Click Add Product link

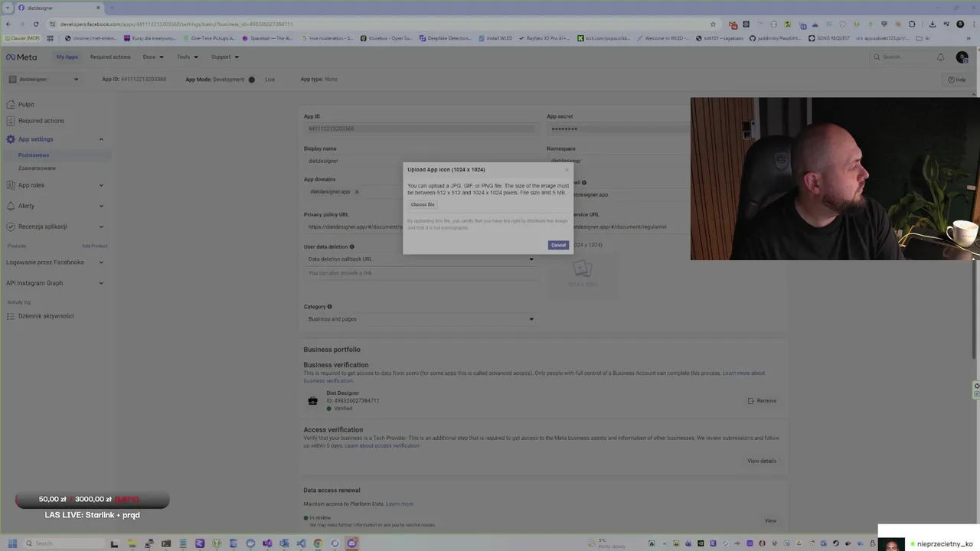point(95,246)
